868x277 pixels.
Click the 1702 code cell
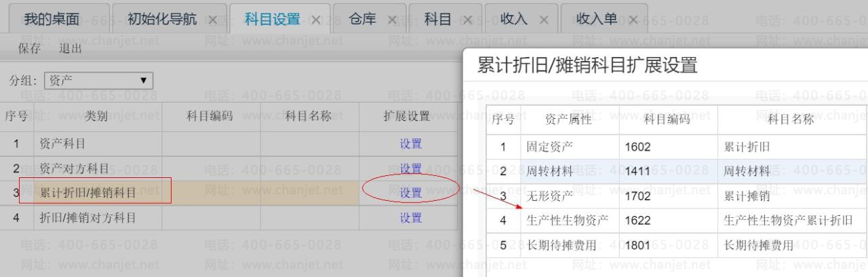point(638,196)
